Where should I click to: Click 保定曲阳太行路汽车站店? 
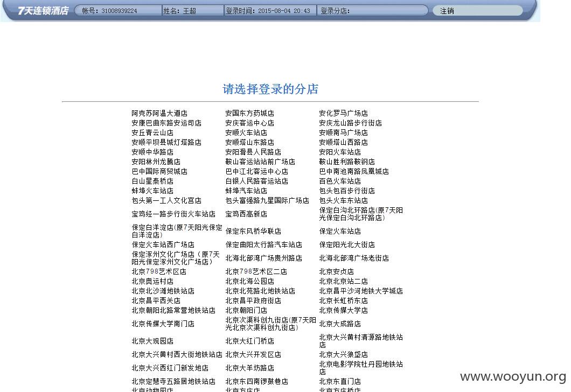(263, 244)
